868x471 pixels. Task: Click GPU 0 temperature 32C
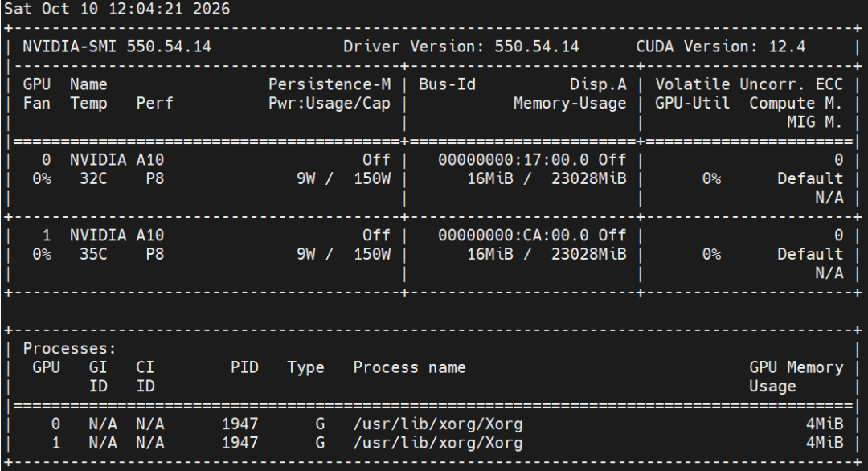pyautogui.click(x=93, y=178)
